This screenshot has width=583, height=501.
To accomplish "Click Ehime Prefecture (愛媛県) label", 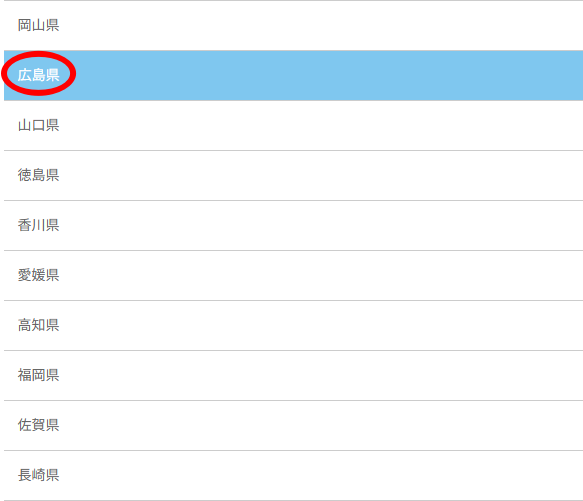I will tap(39, 275).
